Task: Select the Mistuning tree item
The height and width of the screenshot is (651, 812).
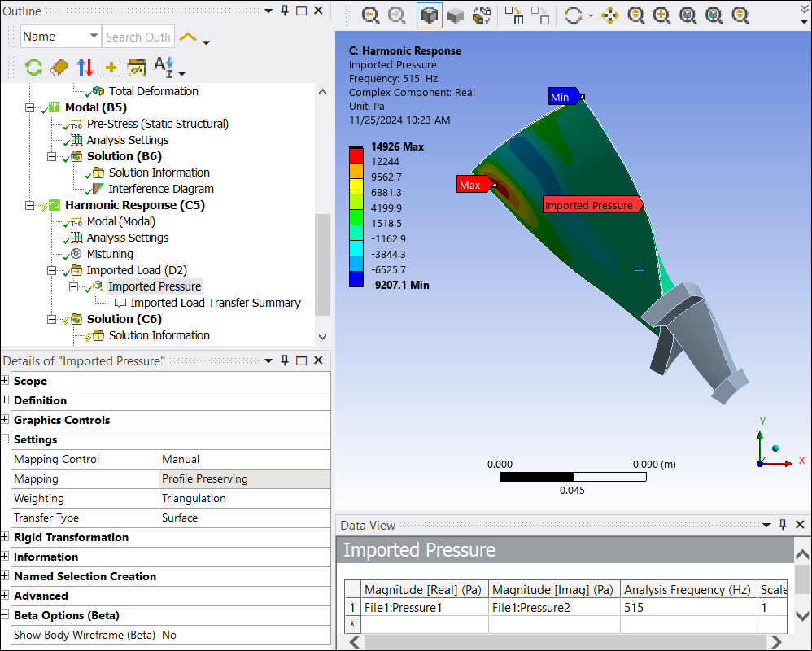Action: point(110,254)
